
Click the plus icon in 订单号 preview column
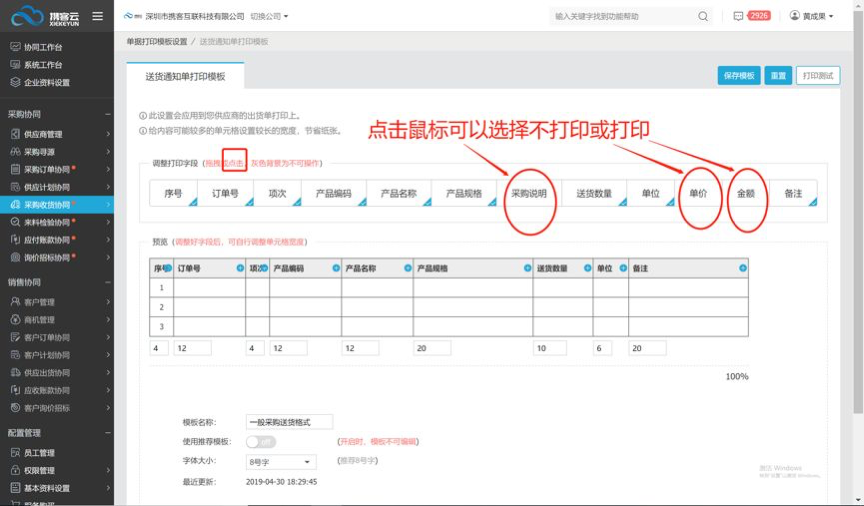click(239, 268)
